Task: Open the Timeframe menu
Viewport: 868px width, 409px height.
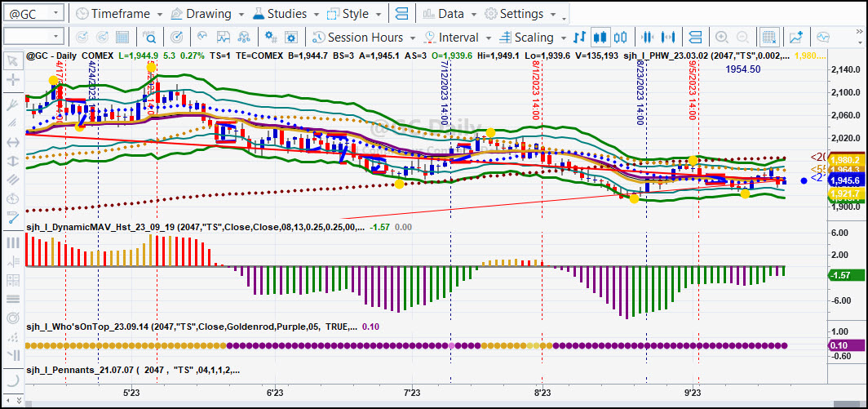Action: pyautogui.click(x=119, y=13)
